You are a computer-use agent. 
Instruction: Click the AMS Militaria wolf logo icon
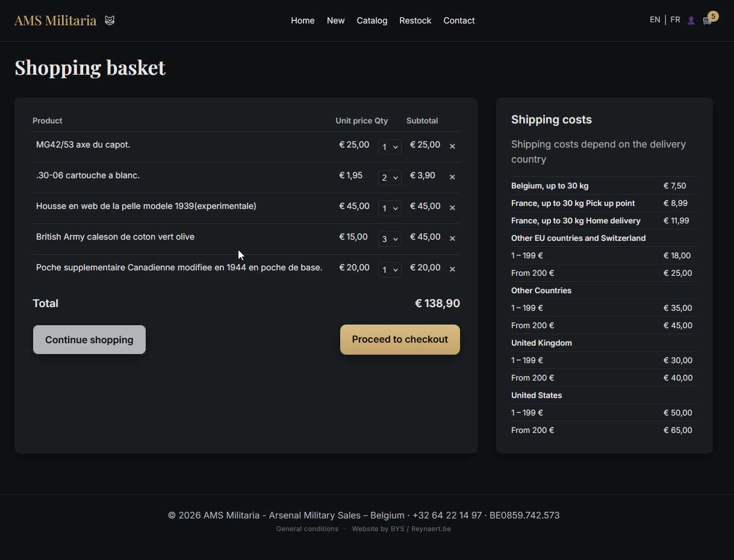pos(110,20)
